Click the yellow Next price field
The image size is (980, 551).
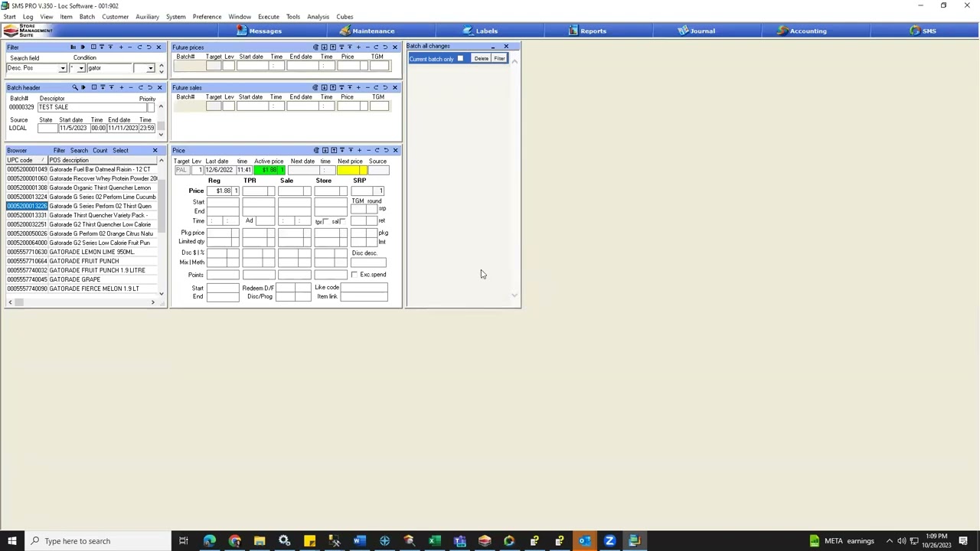(351, 170)
